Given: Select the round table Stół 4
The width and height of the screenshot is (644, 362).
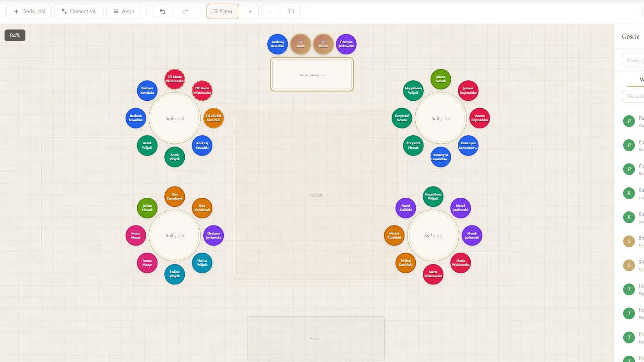Looking at the screenshot, I should 441,118.
